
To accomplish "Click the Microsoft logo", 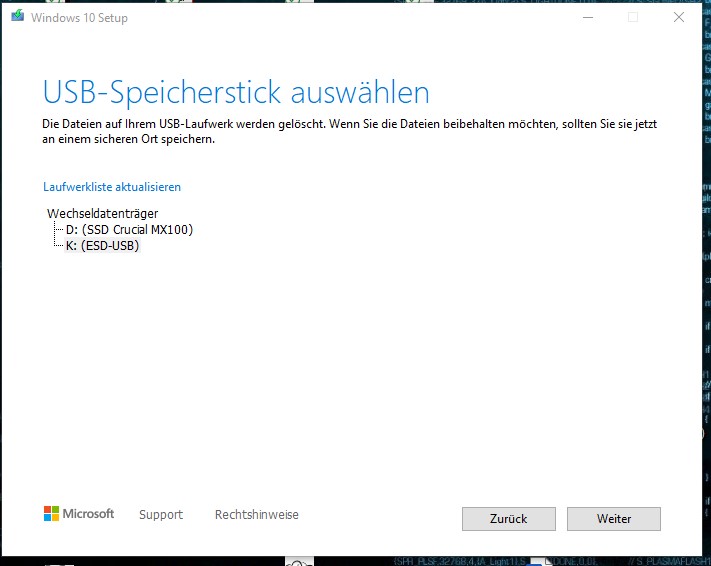I will click(79, 514).
